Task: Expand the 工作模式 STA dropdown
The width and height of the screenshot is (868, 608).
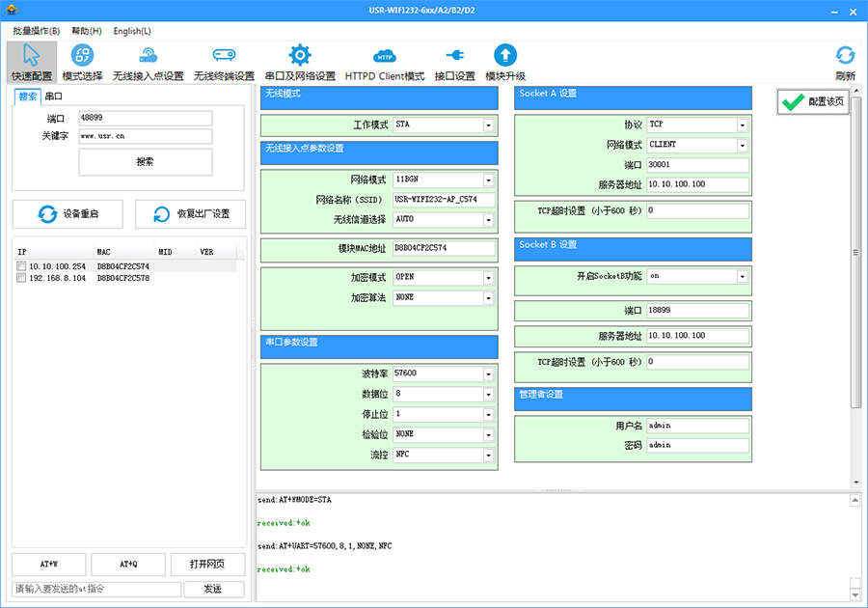Action: click(488, 125)
